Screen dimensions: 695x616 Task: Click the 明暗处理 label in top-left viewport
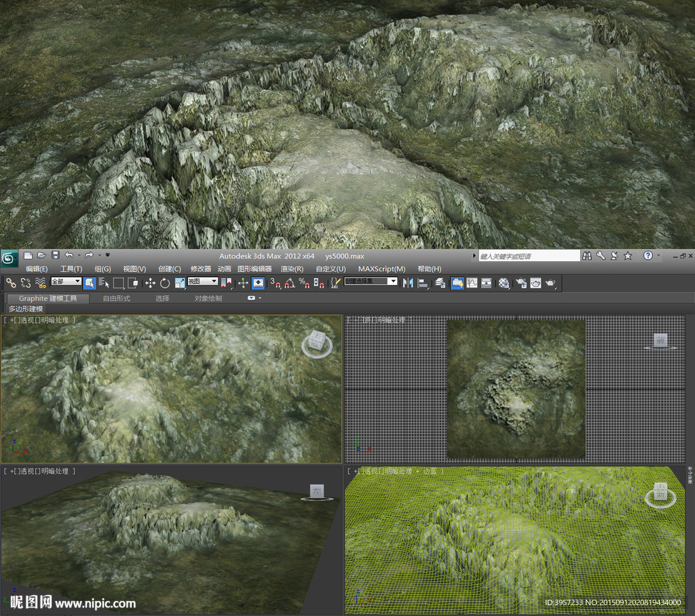pos(55,320)
